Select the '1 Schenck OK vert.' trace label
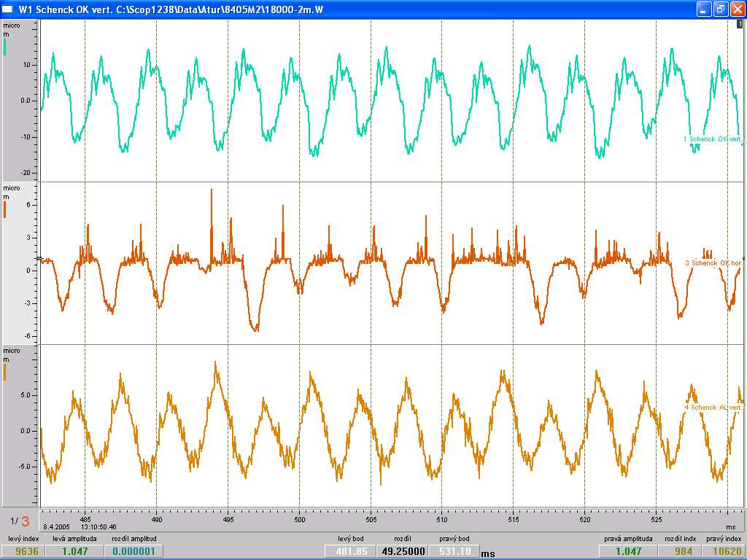Image resolution: width=747 pixels, height=560 pixels. (713, 139)
